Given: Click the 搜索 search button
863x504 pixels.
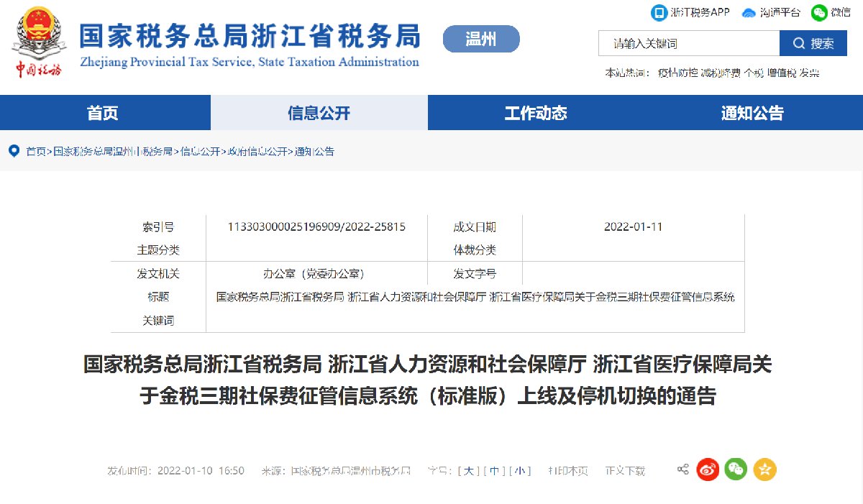Looking at the screenshot, I should pyautogui.click(x=814, y=43).
